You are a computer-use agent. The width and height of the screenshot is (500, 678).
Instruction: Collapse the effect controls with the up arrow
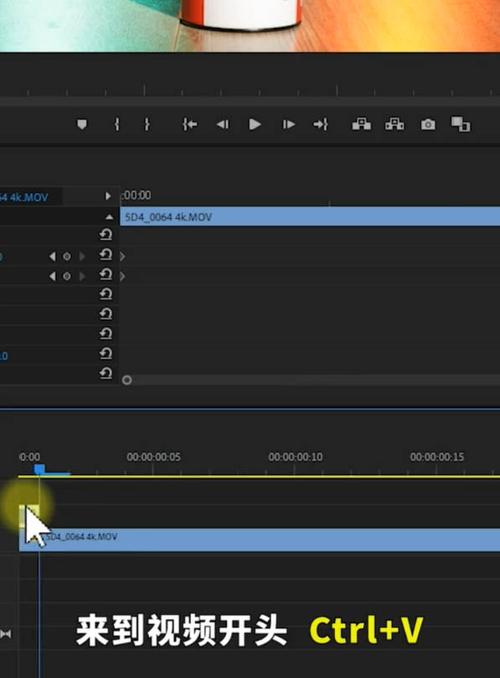tap(109, 217)
